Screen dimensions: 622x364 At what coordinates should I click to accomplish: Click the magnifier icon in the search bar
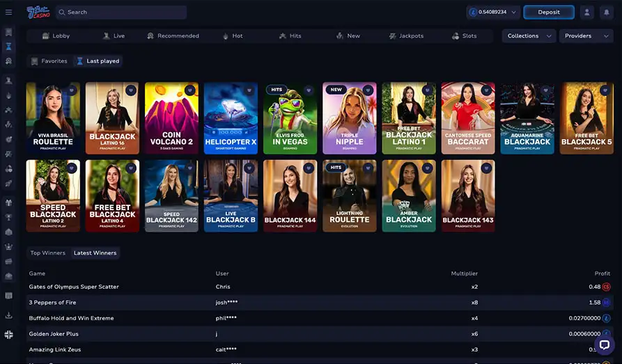62,13
